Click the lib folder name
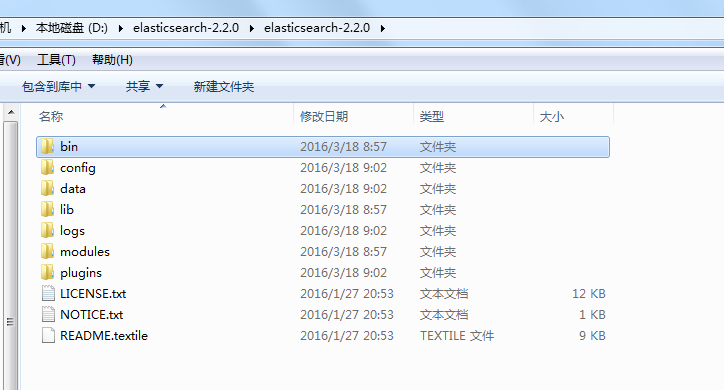 tap(66, 210)
